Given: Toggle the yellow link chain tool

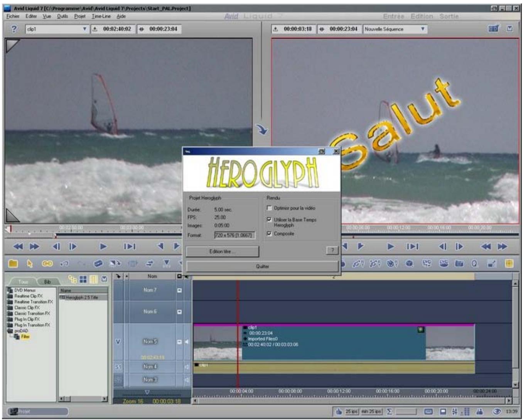Looking at the screenshot, I should [x=47, y=264].
